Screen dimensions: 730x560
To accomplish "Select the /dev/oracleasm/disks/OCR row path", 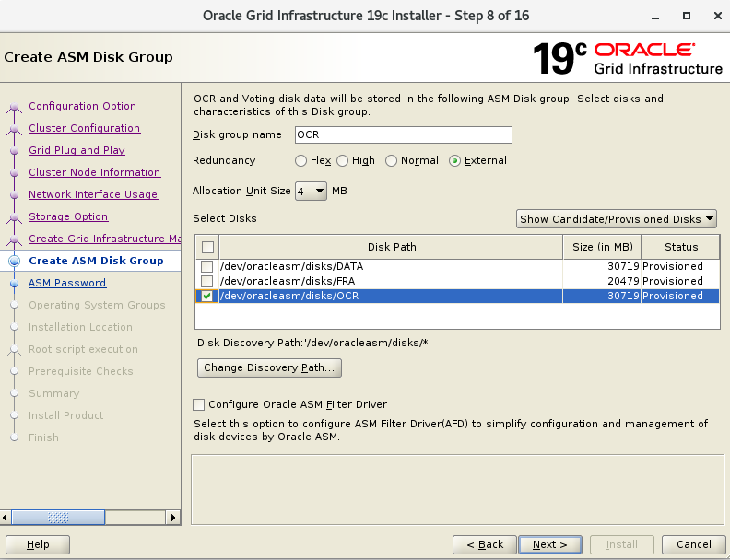I will pyautogui.click(x=289, y=297).
